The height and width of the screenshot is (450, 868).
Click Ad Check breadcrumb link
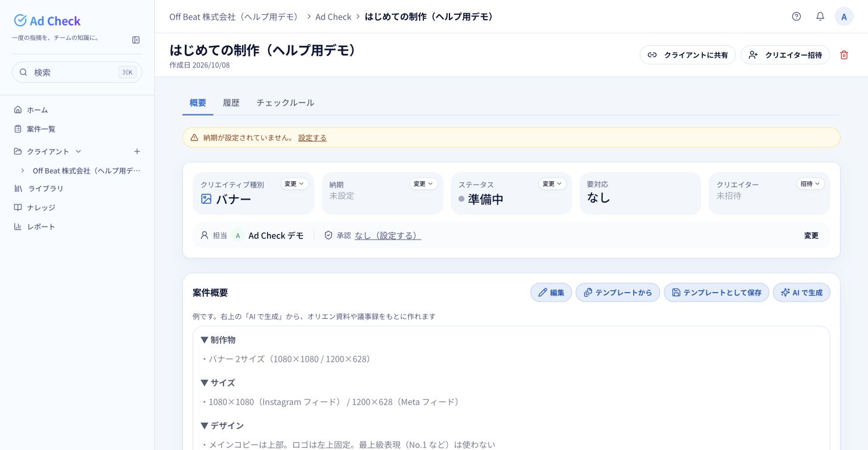tap(333, 17)
